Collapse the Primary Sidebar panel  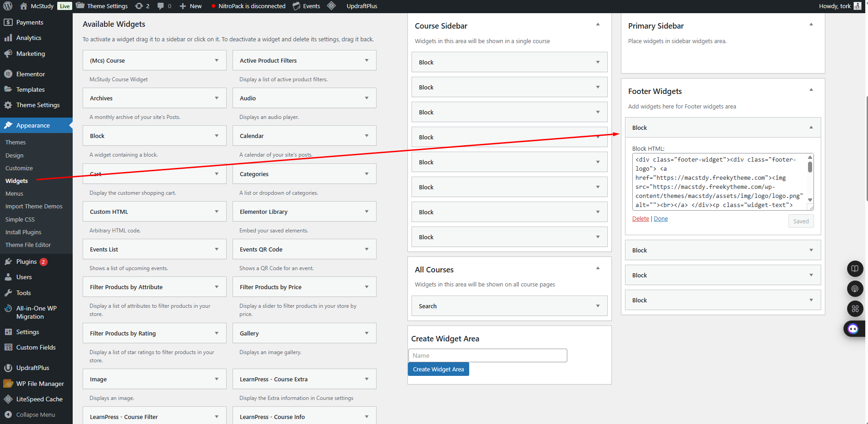(x=811, y=25)
